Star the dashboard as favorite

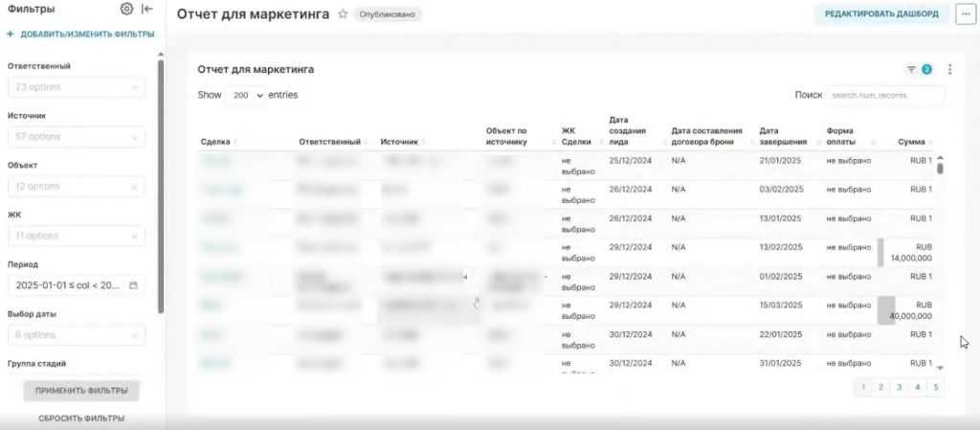pyautogui.click(x=343, y=14)
